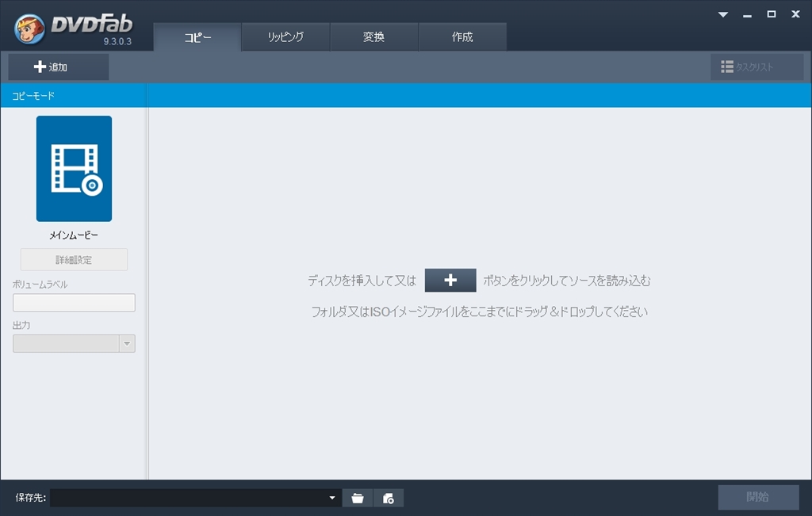Screen dimensions: 812x516
Task: Open the タスクリスト task list
Action: click(x=756, y=67)
